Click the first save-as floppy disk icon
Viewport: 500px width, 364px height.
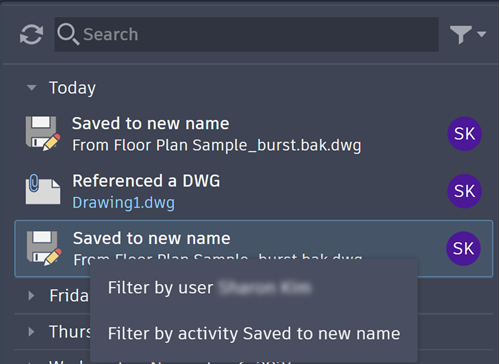click(43, 133)
